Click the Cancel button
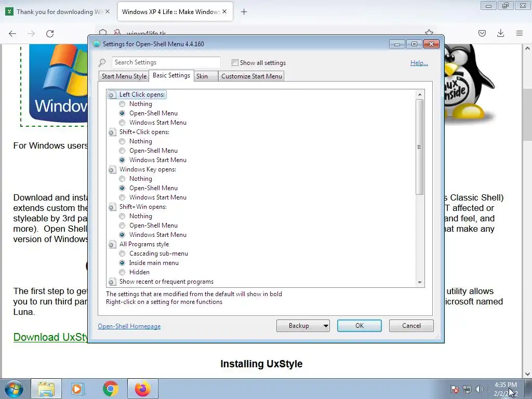The width and height of the screenshot is (532, 399). 411,326
